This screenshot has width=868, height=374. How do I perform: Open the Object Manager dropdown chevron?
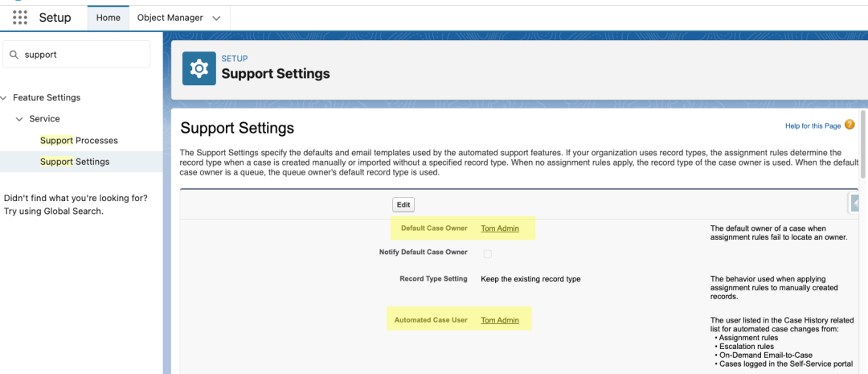coord(215,18)
